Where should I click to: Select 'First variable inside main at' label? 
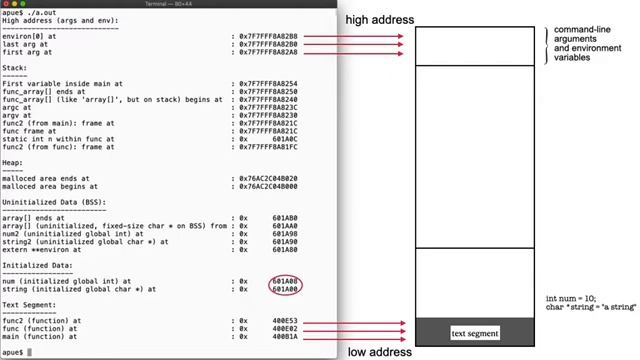pyautogui.click(x=62, y=84)
